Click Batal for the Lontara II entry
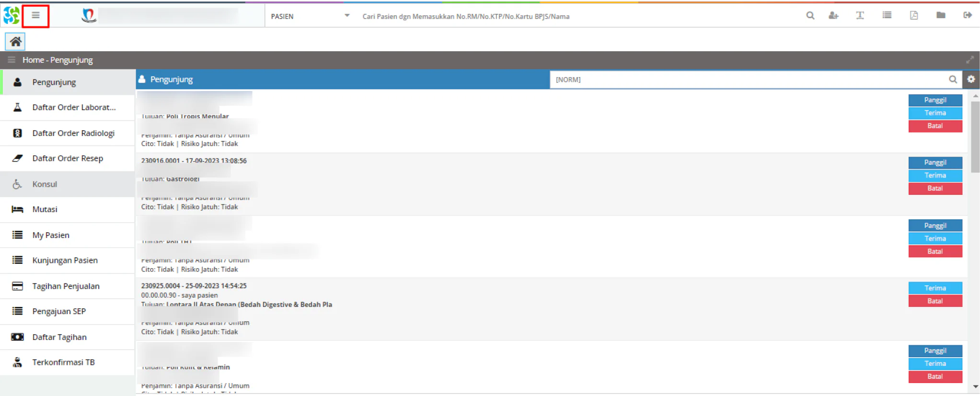This screenshot has height=396, width=980. (935, 301)
